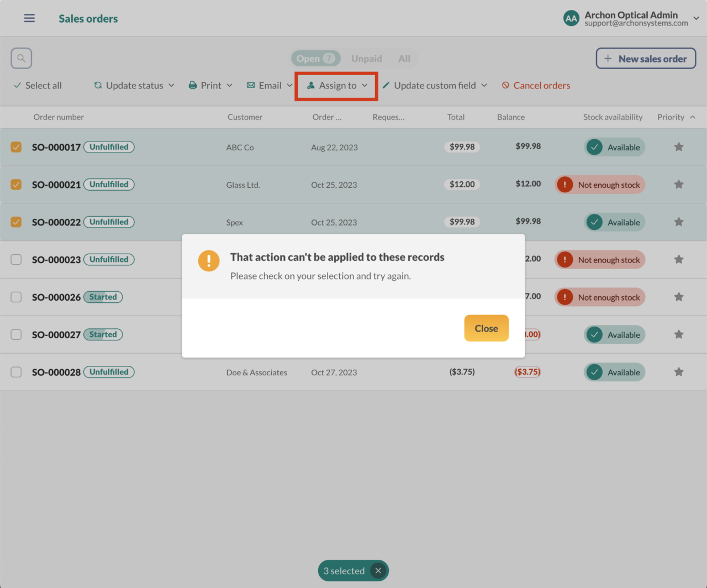
Task: Click the AA user avatar icon
Action: coord(571,18)
